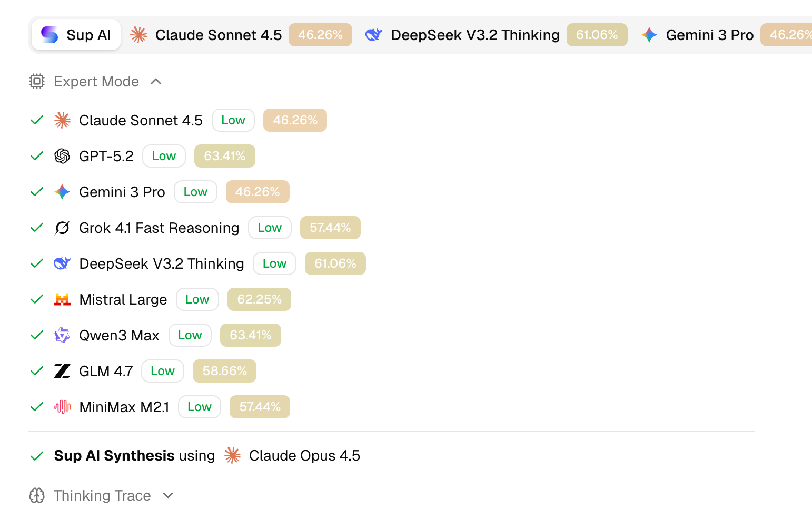This screenshot has width=812, height=508.
Task: Click the Grok 4.1 Fast Reasoning icon
Action: coord(62,228)
